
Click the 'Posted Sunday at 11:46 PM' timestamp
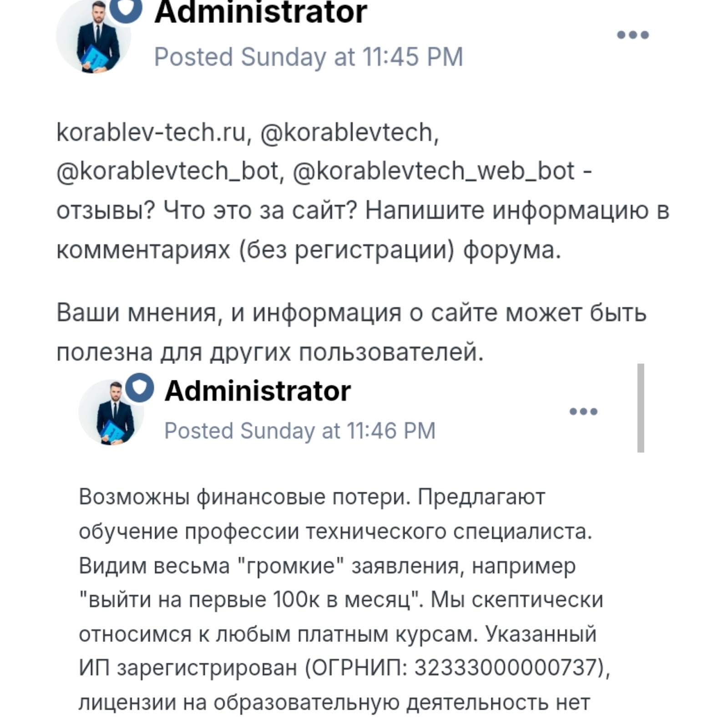[x=300, y=432]
